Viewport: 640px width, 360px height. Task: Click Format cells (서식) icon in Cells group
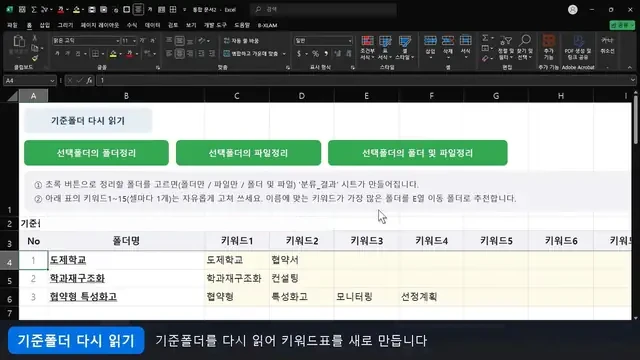coord(465,40)
